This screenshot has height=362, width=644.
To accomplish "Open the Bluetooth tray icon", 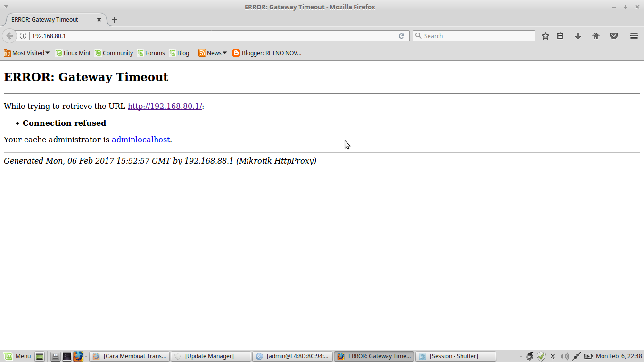I will click(x=553, y=356).
